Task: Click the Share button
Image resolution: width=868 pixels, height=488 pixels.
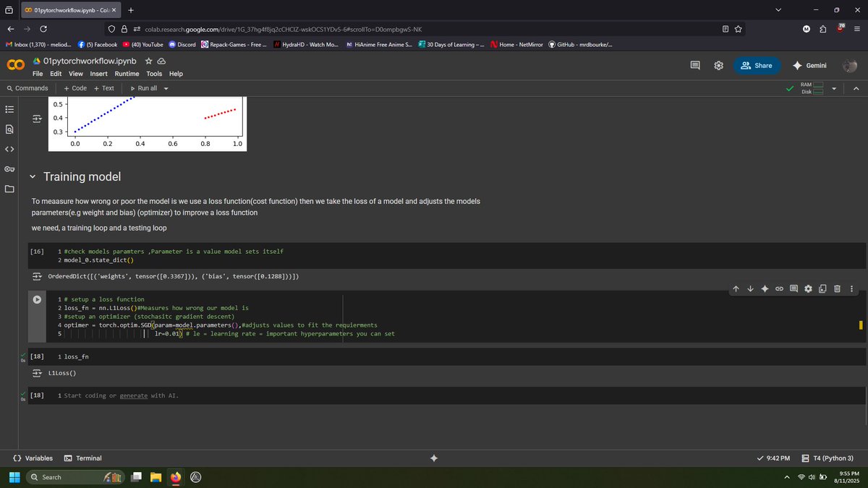Action: click(757, 65)
